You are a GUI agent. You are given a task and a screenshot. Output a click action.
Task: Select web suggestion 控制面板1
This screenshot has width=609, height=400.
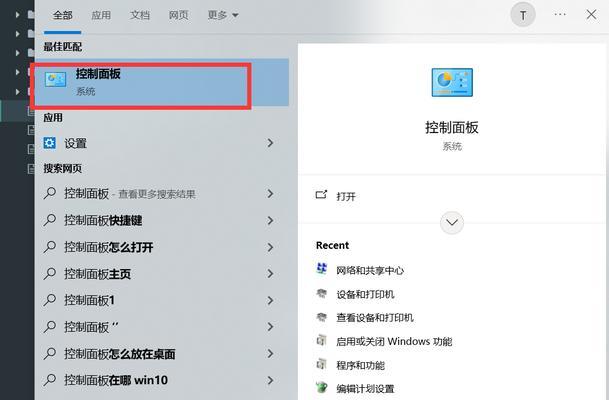(x=89, y=300)
